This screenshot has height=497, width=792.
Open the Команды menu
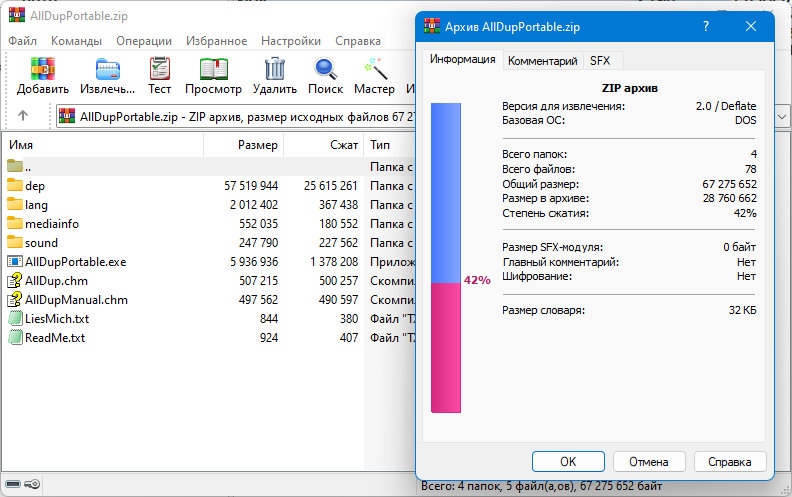point(76,41)
